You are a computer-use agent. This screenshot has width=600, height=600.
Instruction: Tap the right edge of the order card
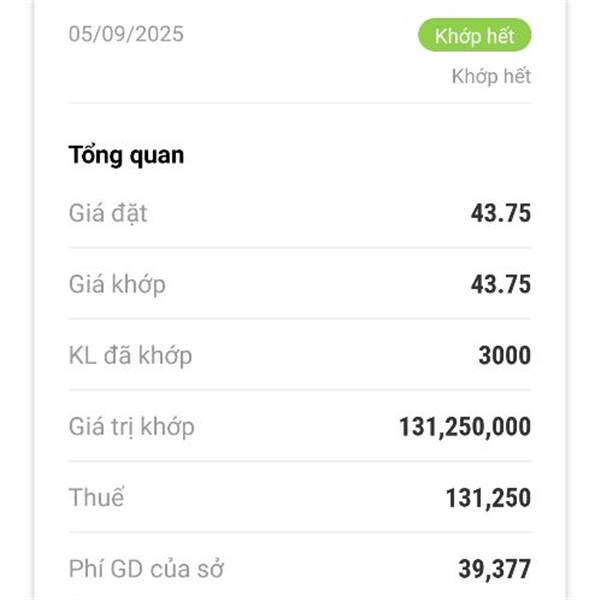(566, 300)
